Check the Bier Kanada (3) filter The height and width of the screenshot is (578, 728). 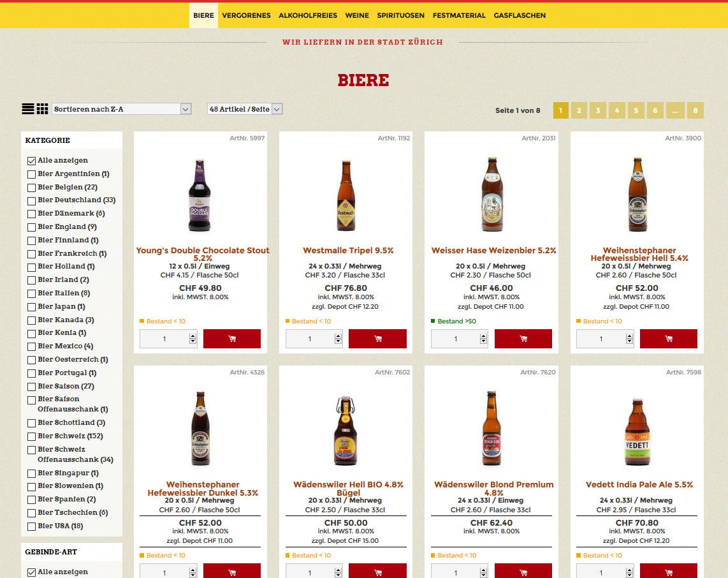click(x=32, y=321)
